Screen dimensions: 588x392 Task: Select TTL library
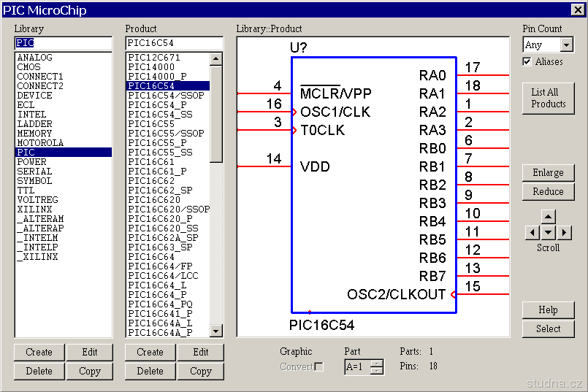[x=64, y=191]
